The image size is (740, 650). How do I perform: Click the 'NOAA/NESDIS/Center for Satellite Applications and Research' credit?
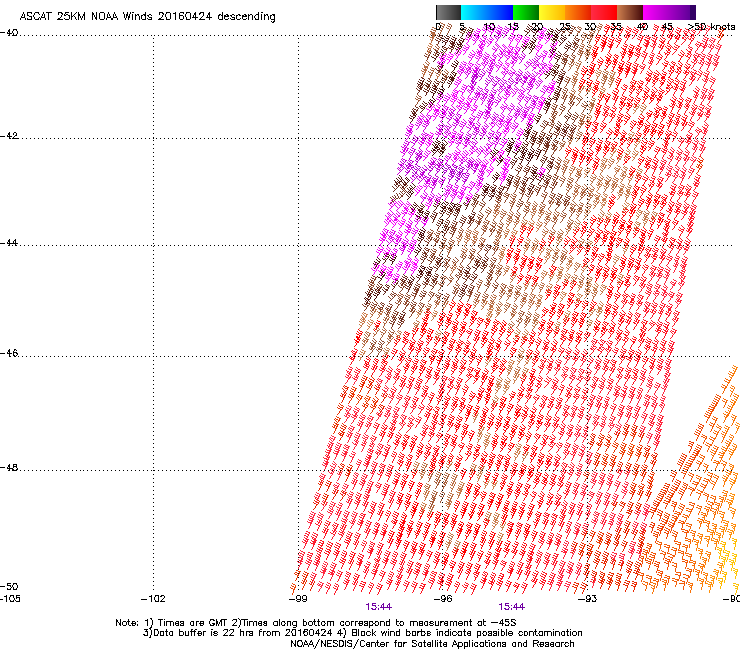[x=432, y=644]
